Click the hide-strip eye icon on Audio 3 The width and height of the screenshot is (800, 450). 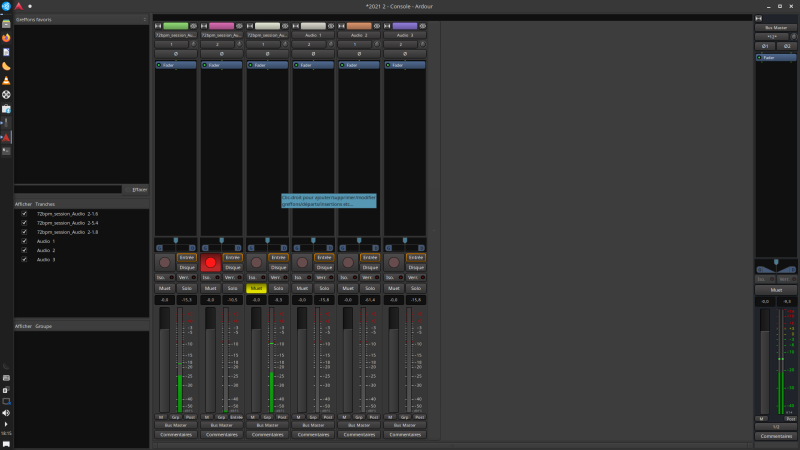[x=421, y=25]
